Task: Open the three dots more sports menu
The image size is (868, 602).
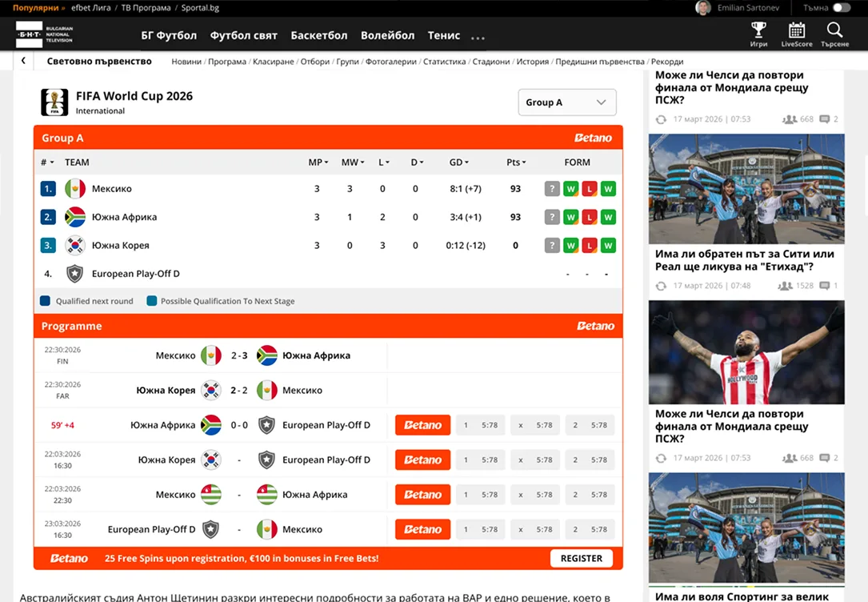Action: click(x=478, y=38)
